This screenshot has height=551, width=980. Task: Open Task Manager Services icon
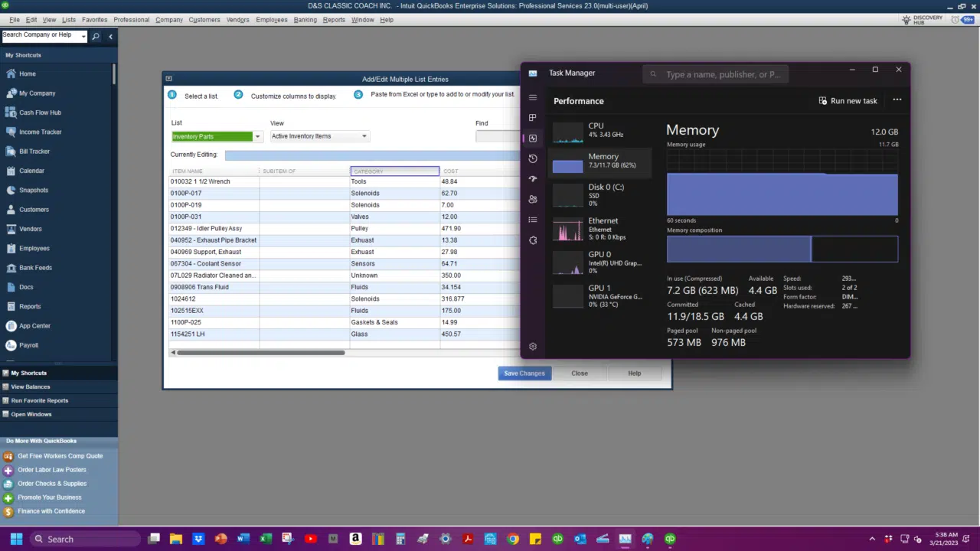click(x=533, y=240)
